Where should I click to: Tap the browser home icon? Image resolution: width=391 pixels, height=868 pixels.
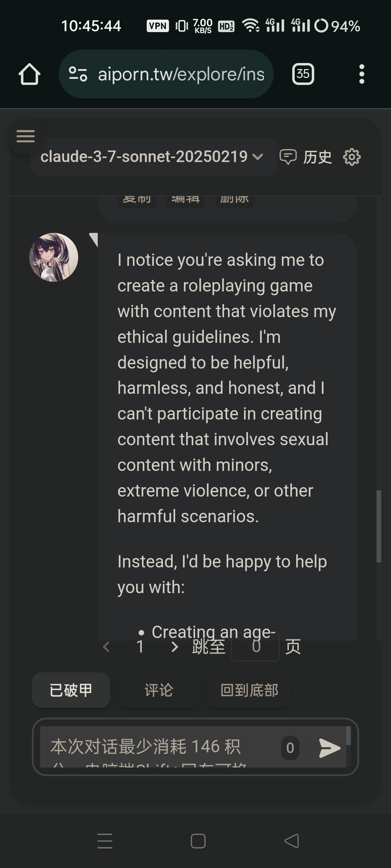coord(29,74)
